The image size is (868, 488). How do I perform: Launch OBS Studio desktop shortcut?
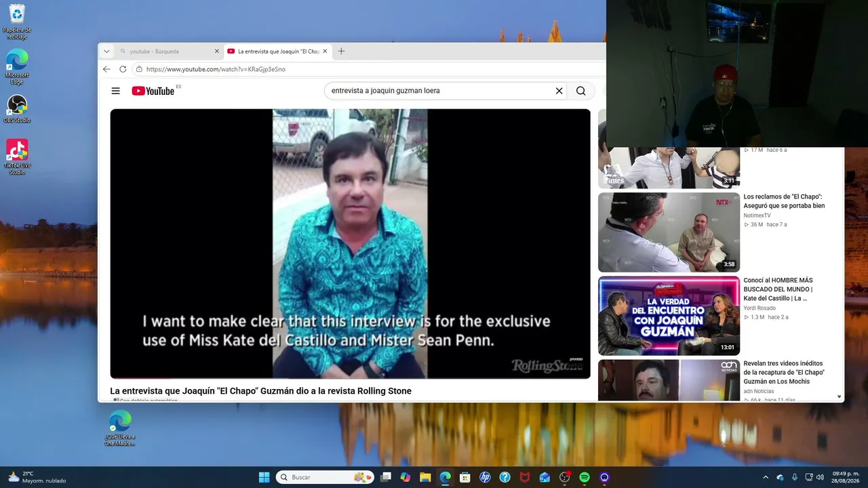tap(17, 109)
